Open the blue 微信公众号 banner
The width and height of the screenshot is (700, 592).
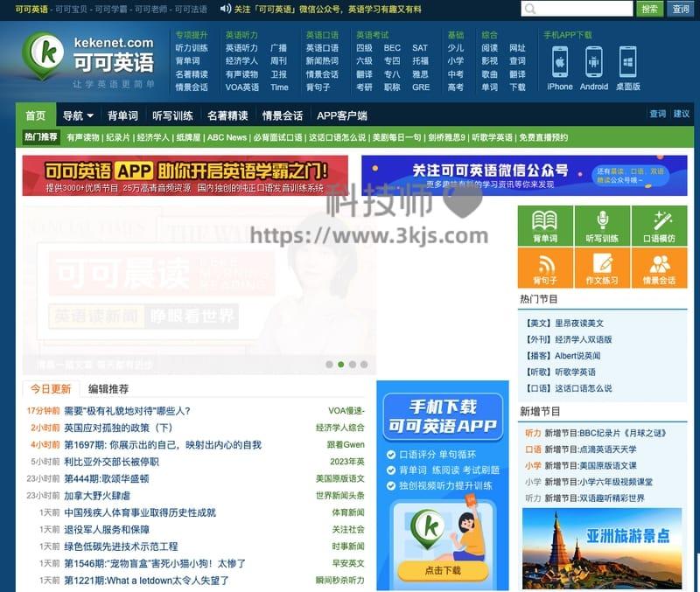coord(524,175)
